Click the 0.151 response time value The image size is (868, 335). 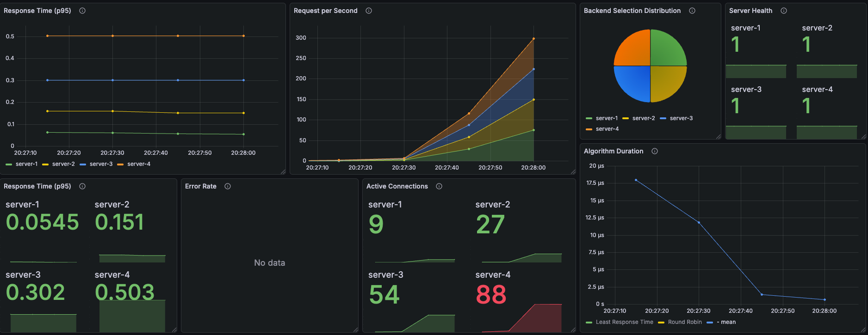tap(119, 222)
